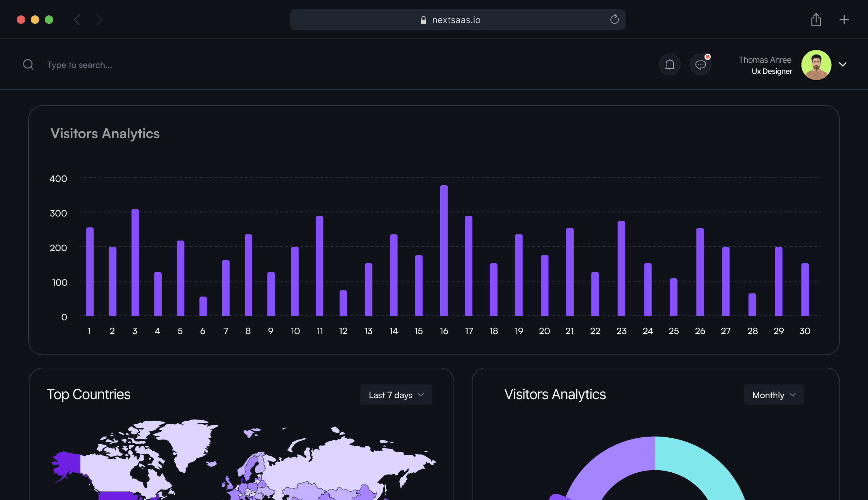Go back with browser back arrow
868x500 pixels.
77,20
